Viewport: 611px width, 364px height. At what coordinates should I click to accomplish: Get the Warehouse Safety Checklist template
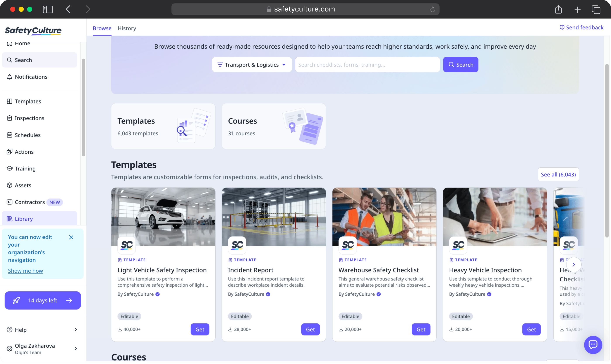[x=421, y=329]
